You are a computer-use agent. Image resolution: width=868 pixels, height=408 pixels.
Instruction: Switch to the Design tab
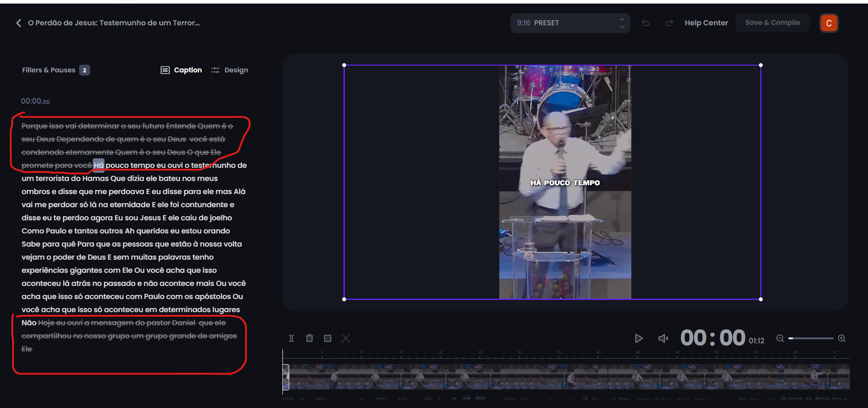230,70
